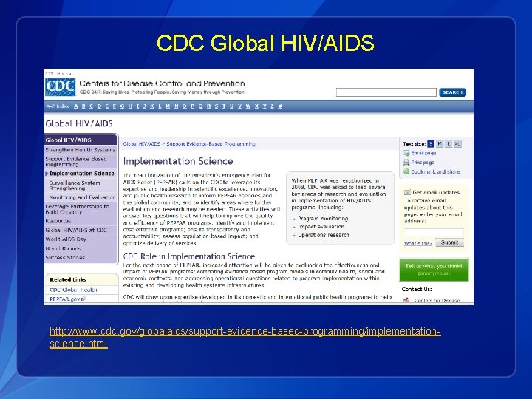Set text size to XL
The height and width of the screenshot is (399, 532).
coord(457,144)
